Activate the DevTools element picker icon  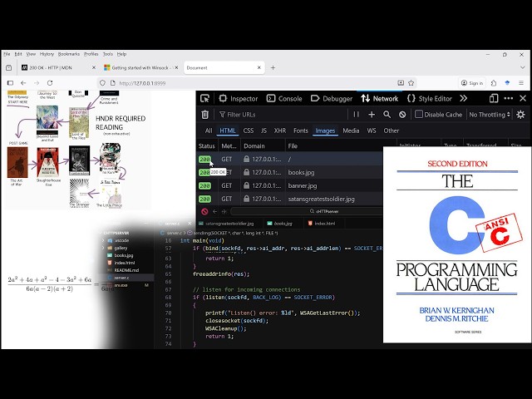(204, 99)
